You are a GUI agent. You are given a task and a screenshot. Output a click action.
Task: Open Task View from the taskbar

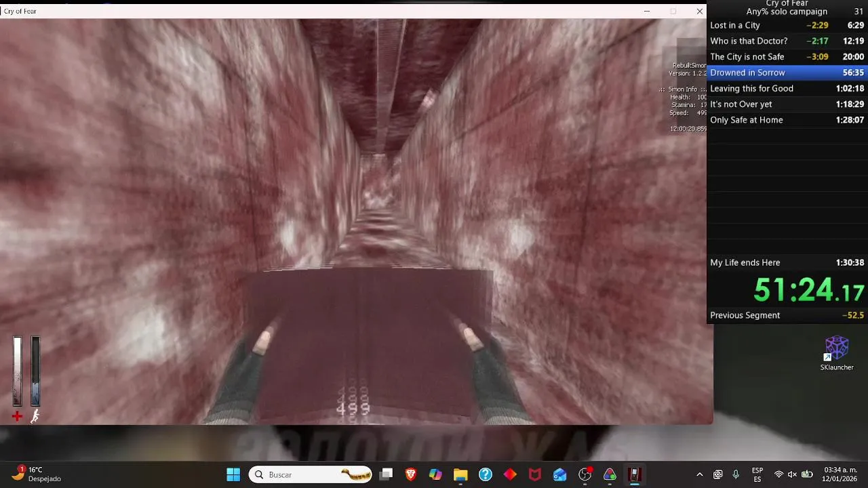pos(386,474)
